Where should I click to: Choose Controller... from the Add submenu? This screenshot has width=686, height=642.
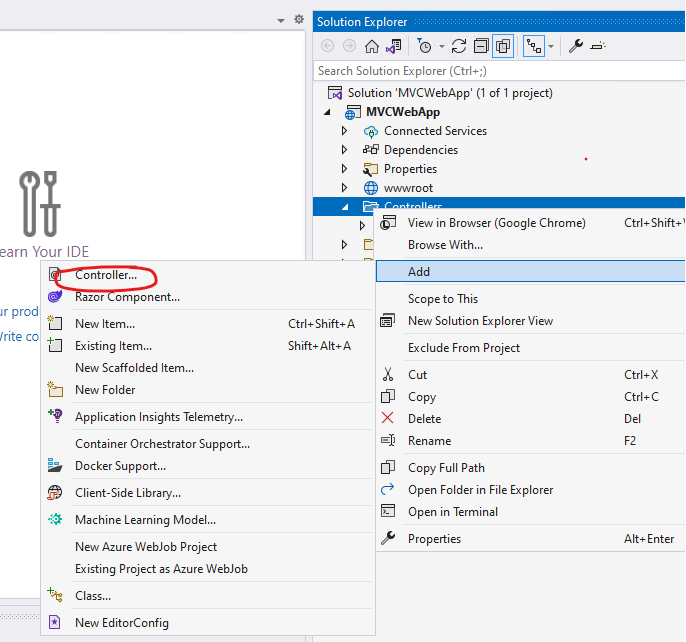click(x=106, y=275)
